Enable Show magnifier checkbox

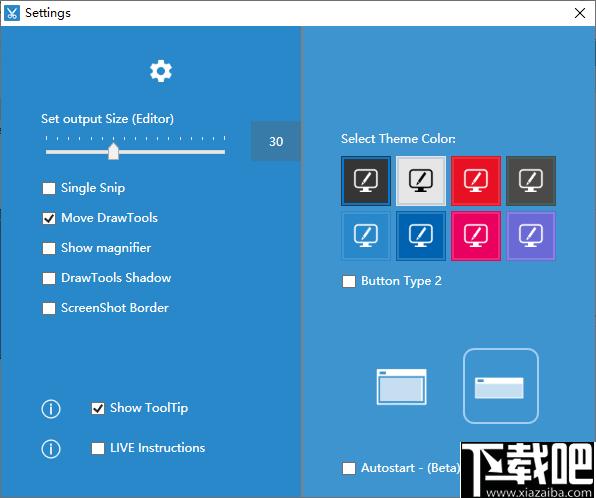[x=49, y=248]
